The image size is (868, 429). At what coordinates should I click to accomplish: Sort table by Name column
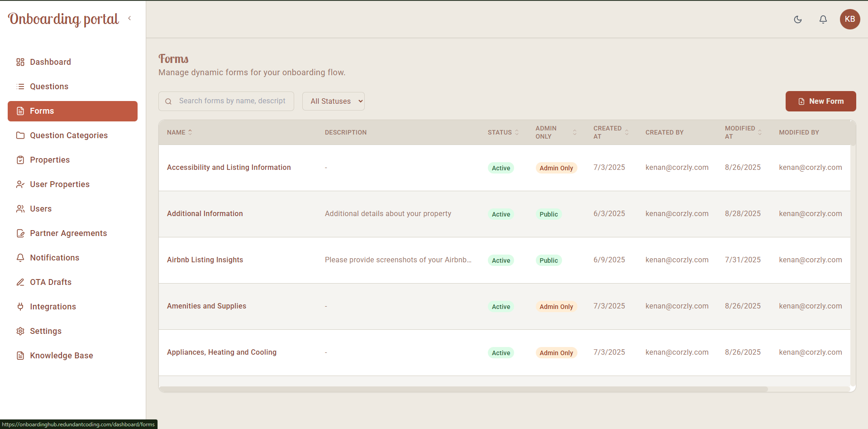point(180,132)
